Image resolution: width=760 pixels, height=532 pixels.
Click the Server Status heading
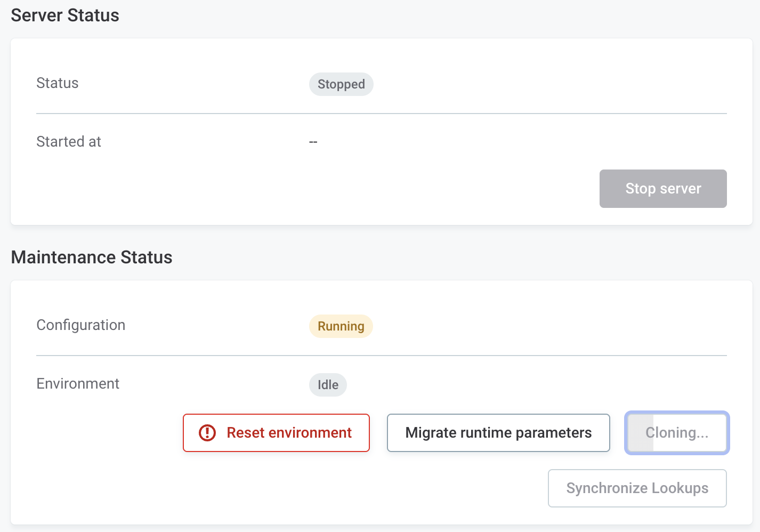(x=65, y=15)
